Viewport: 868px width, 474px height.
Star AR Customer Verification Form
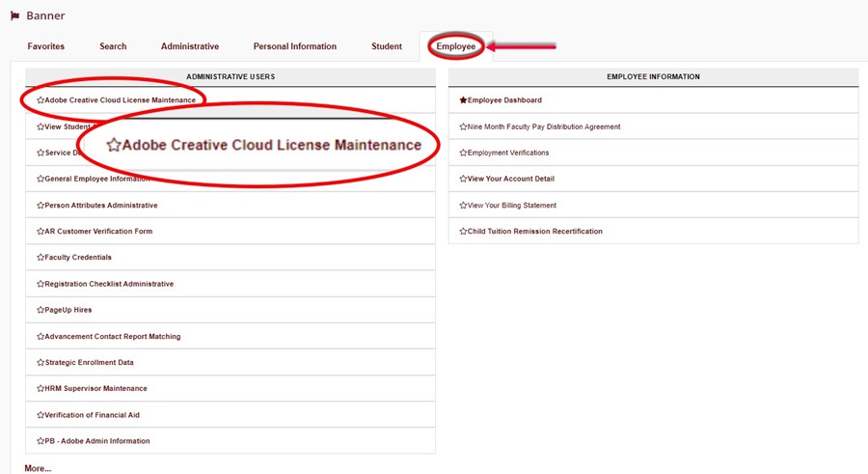pyautogui.click(x=41, y=231)
